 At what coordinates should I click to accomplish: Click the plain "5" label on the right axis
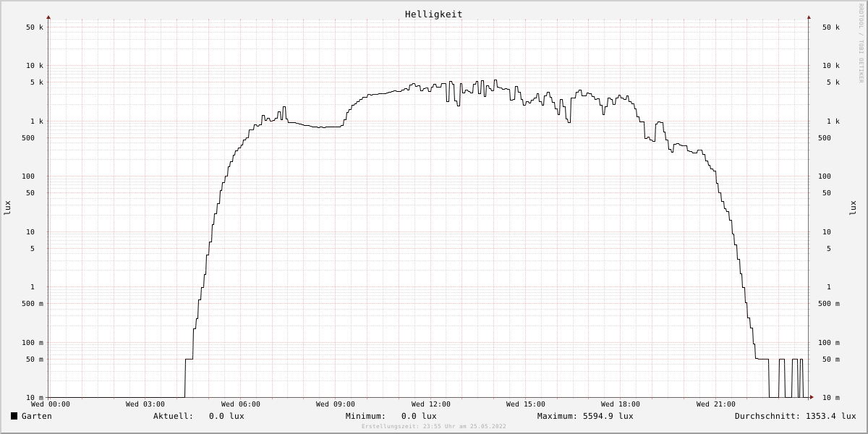(x=829, y=249)
